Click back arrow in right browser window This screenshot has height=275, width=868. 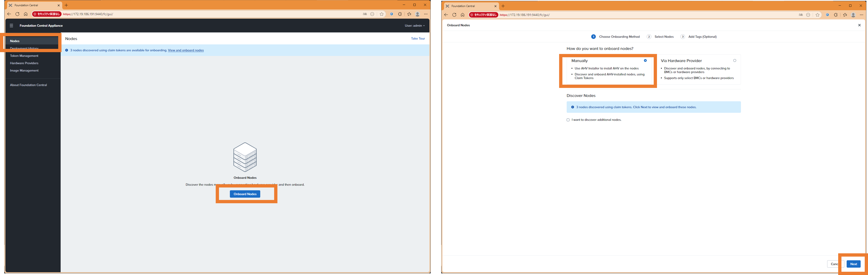tap(446, 15)
